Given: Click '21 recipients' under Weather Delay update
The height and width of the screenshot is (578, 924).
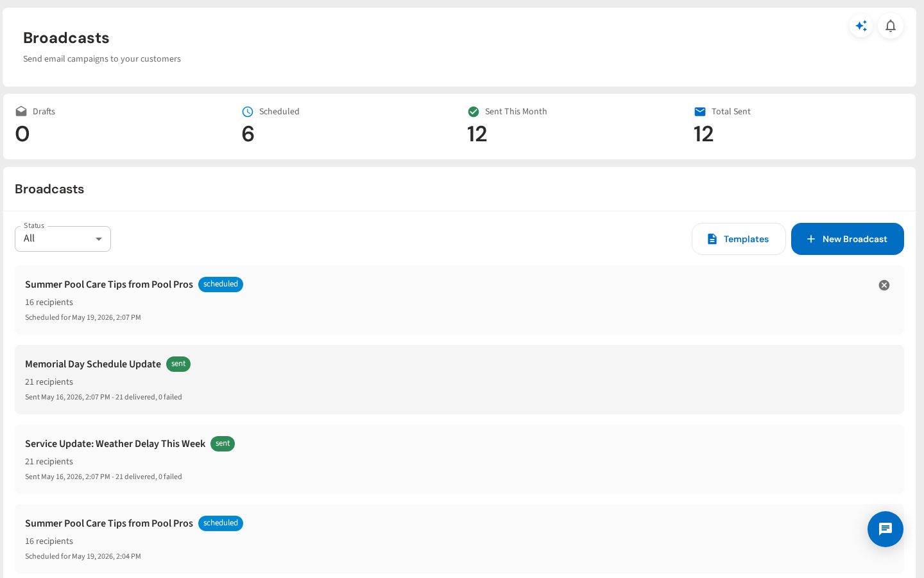Looking at the screenshot, I should 49,462.
